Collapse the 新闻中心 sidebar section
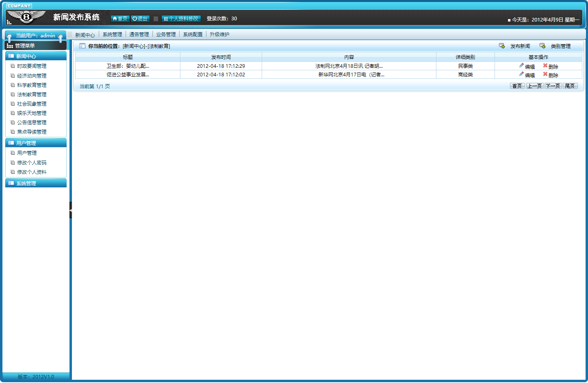 36,56
